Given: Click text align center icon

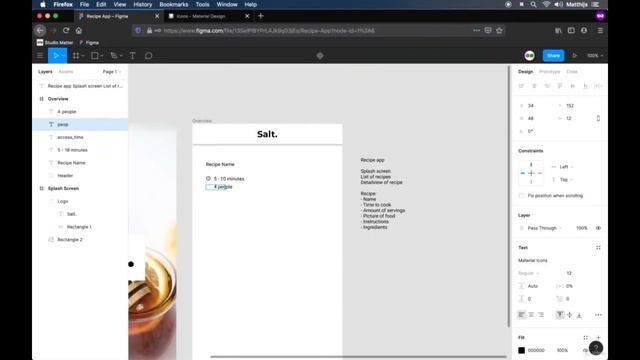Looking at the screenshot, I should [531, 315].
